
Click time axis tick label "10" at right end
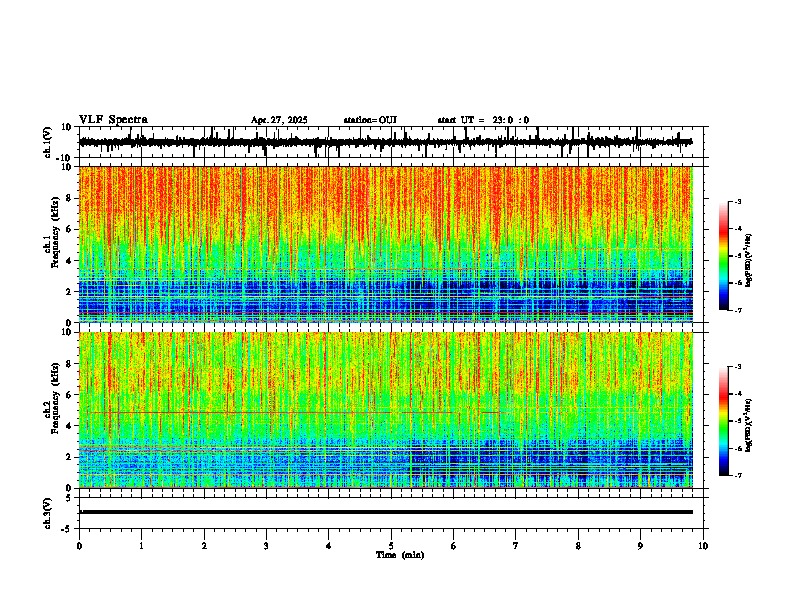point(703,546)
